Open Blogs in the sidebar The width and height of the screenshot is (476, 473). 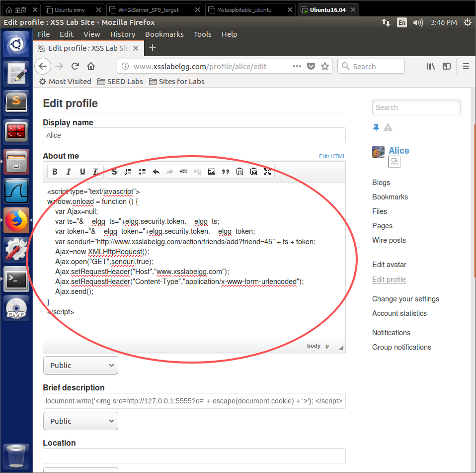tap(381, 183)
